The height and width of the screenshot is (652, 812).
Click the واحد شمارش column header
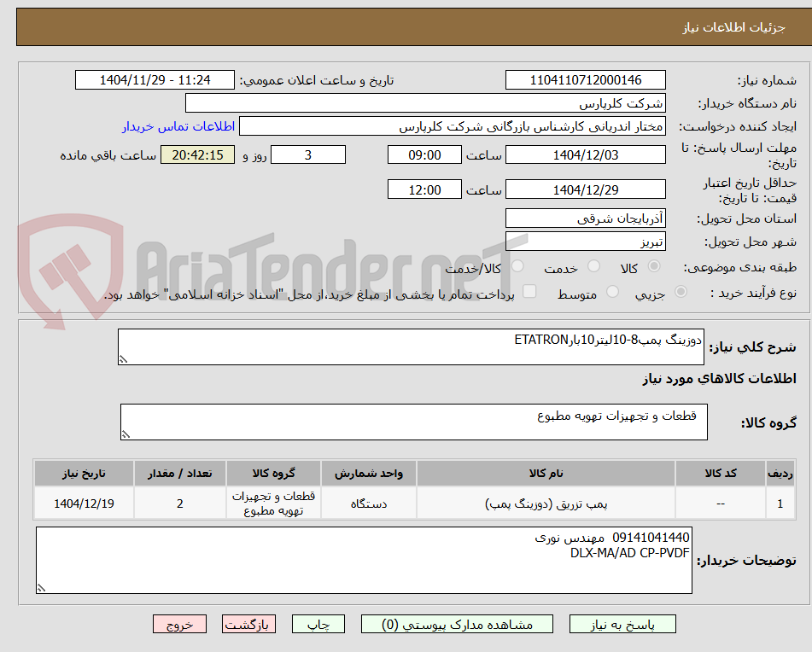coord(369,474)
